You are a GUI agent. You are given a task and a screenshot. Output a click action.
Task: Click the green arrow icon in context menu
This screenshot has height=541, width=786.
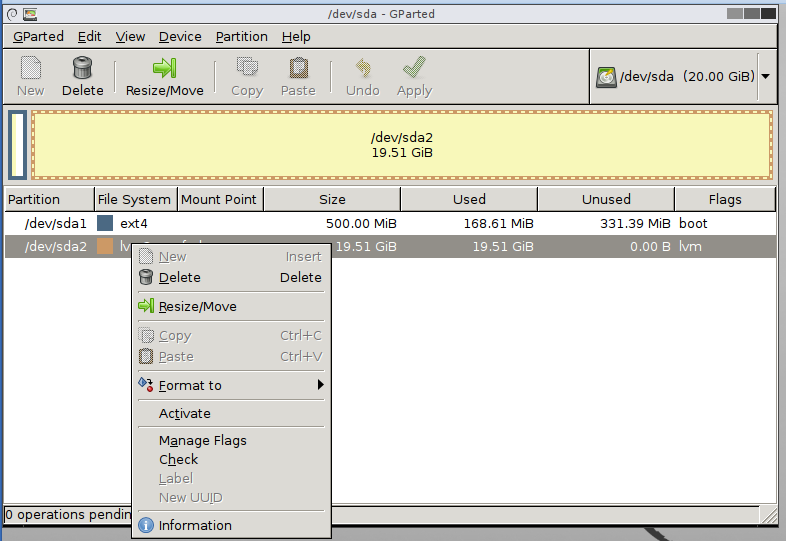coord(146,306)
